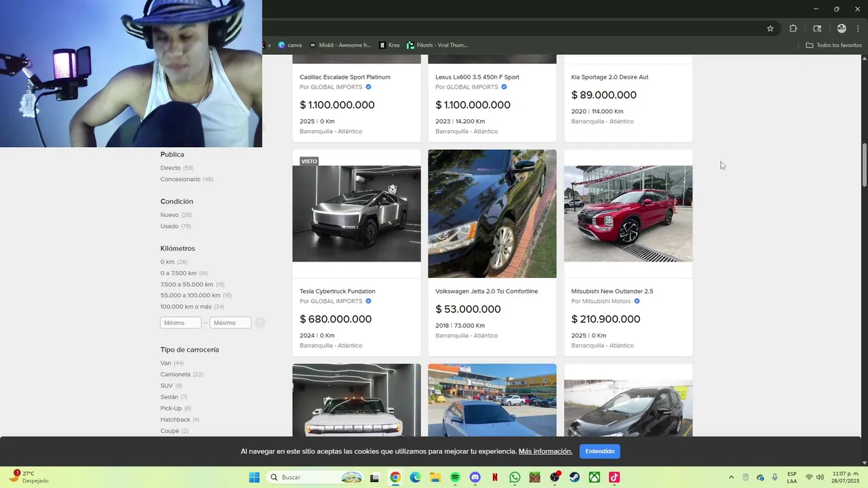This screenshot has height=488, width=868.
Task: Open the Chrome three-dot menu
Action: click(x=858, y=28)
